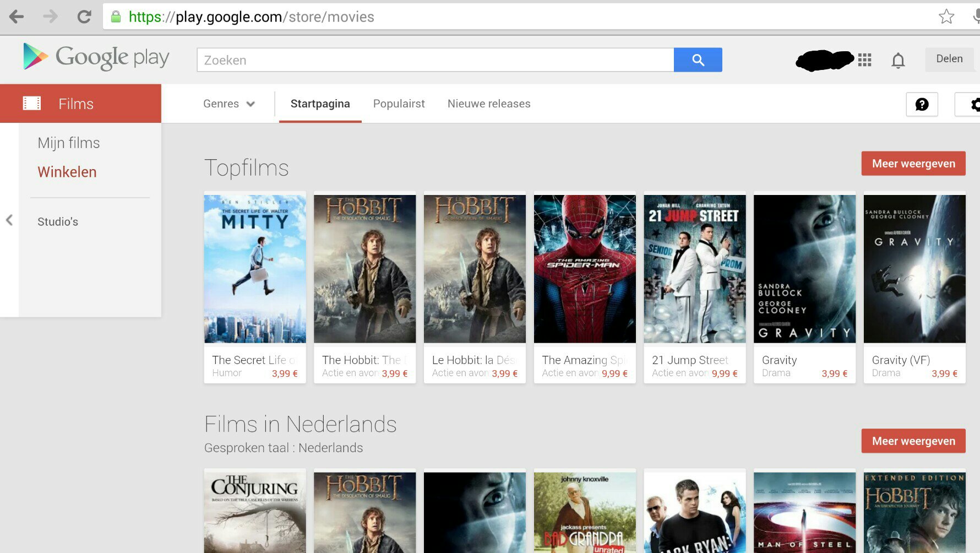Click the blue search magnifier button

[x=698, y=60]
